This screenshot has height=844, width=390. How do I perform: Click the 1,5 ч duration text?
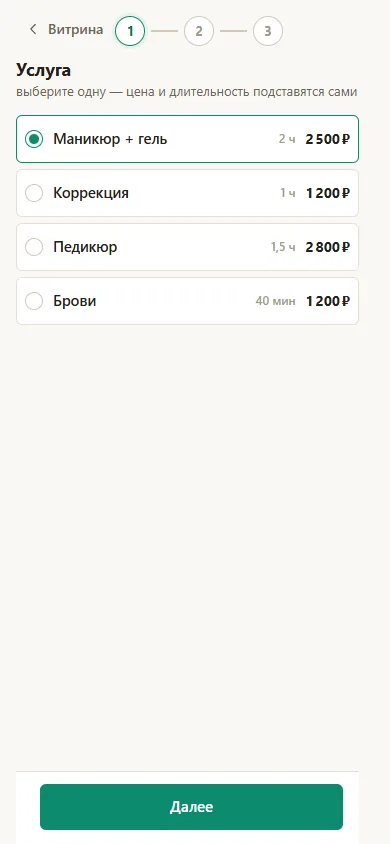click(283, 247)
